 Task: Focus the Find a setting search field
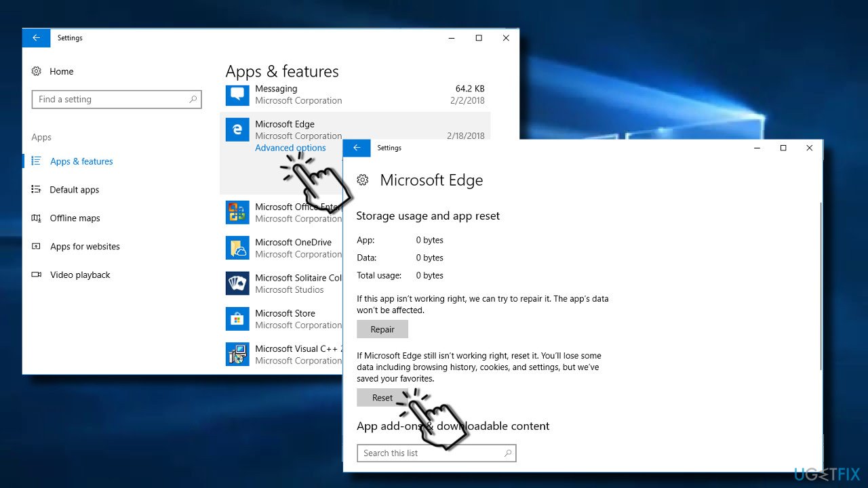point(117,99)
